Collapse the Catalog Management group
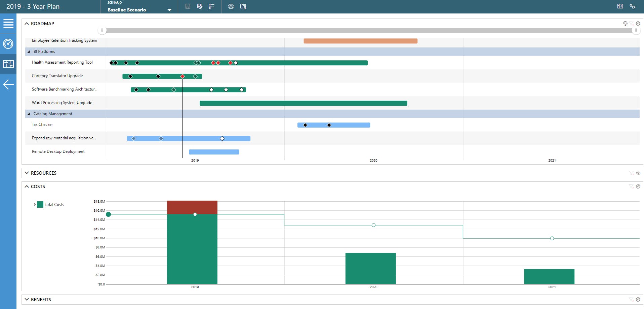Screen dimensions: 644x309 (29, 114)
